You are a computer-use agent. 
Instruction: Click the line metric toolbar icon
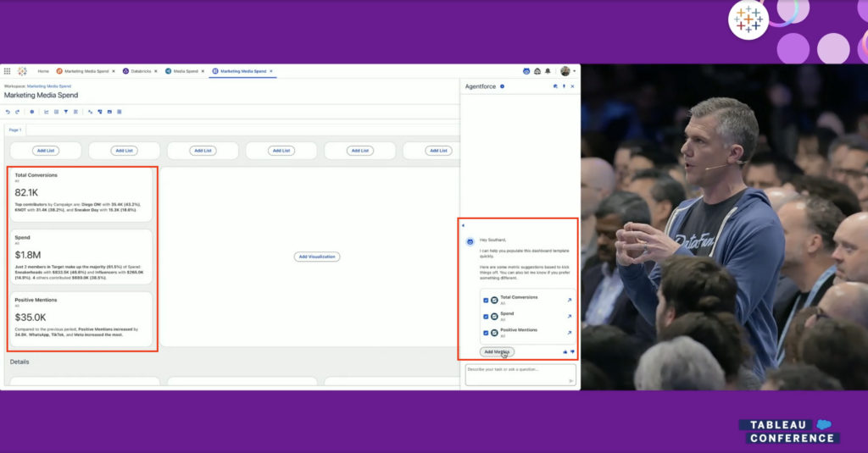pos(90,112)
